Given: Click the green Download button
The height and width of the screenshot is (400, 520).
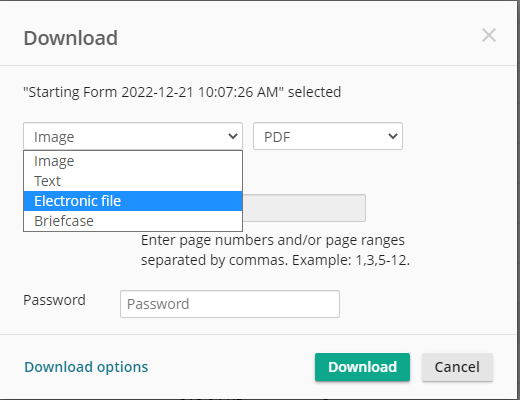Looking at the screenshot, I should click(362, 367).
